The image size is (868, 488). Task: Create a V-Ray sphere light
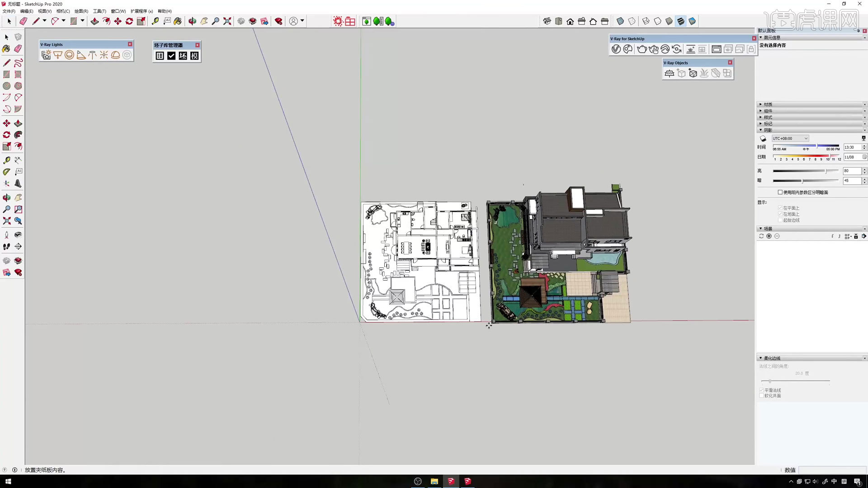point(69,55)
